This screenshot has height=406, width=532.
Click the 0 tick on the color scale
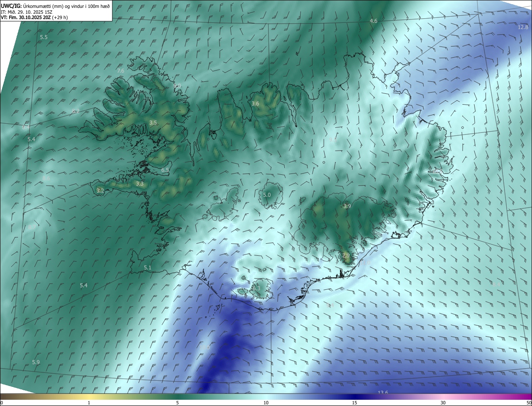[1, 403]
